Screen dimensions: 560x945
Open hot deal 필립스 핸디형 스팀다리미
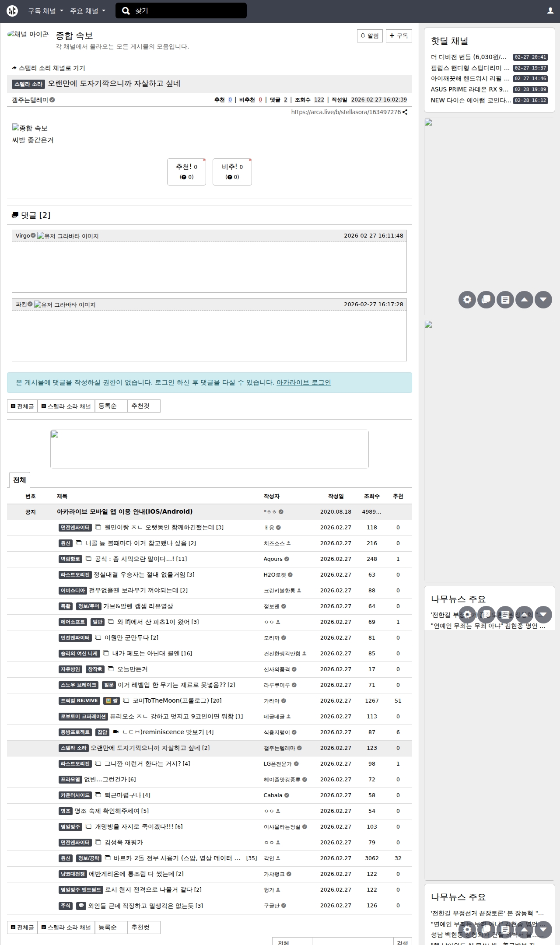click(470, 68)
